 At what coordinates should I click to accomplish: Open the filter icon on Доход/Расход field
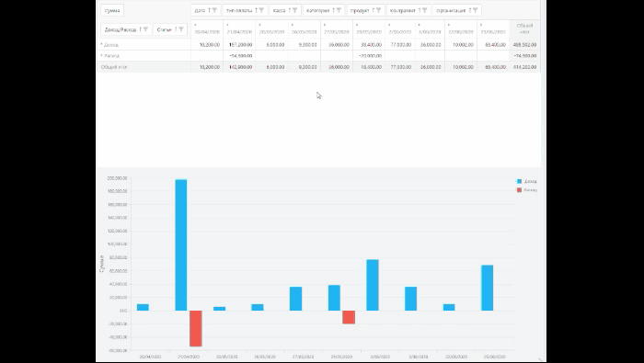pos(145,29)
